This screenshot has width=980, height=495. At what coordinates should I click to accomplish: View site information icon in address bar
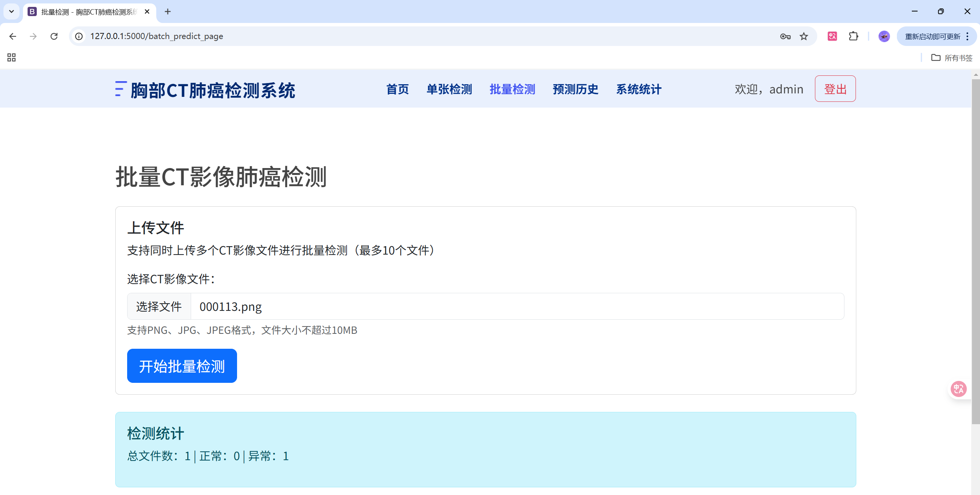(x=79, y=36)
